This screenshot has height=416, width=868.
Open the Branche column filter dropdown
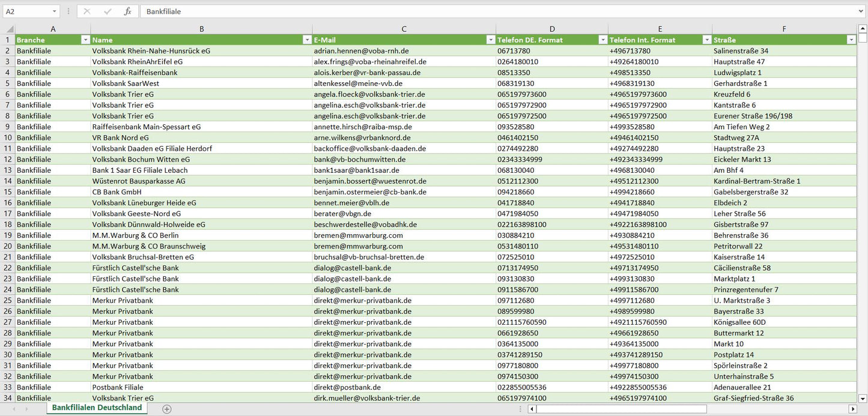click(85, 40)
